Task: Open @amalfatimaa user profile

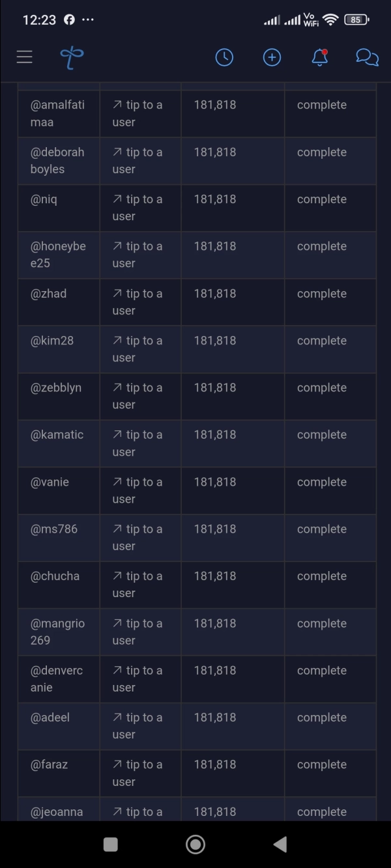Action: click(x=57, y=113)
